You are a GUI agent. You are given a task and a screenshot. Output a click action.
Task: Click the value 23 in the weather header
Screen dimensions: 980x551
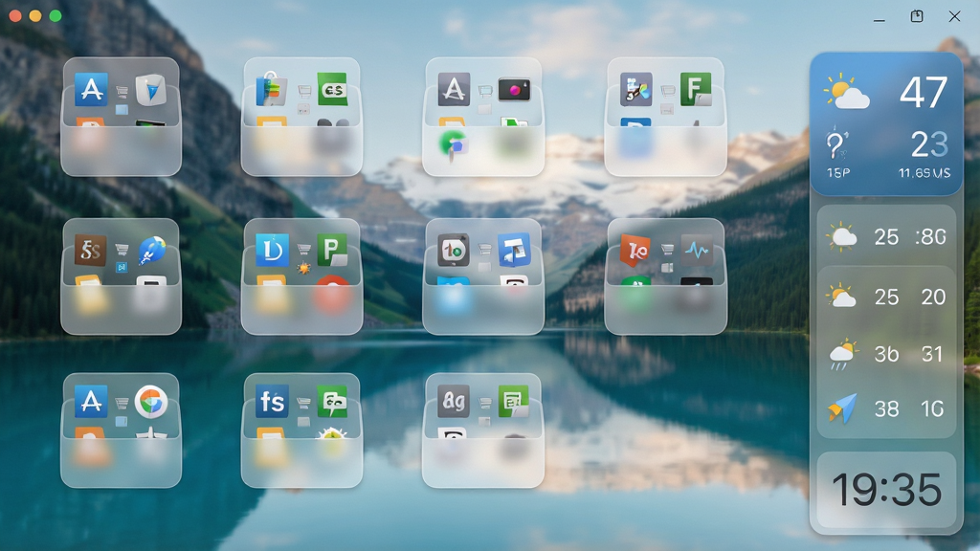tap(929, 144)
